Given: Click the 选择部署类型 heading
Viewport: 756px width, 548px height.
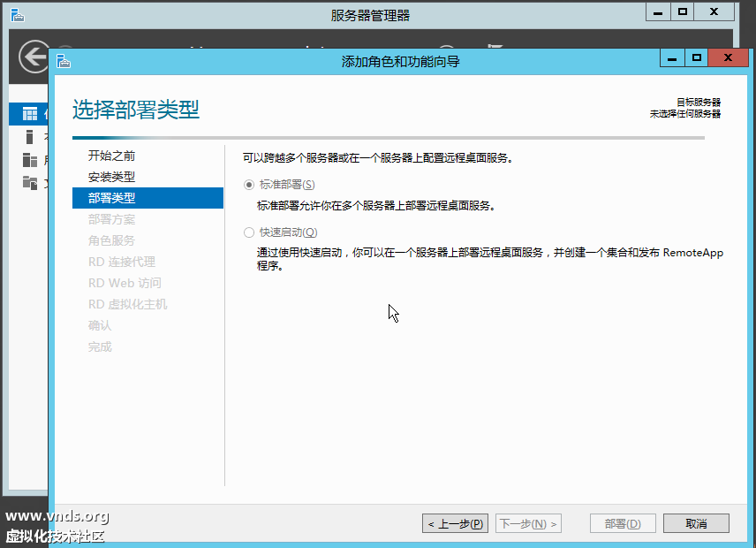Looking at the screenshot, I should point(136,110).
